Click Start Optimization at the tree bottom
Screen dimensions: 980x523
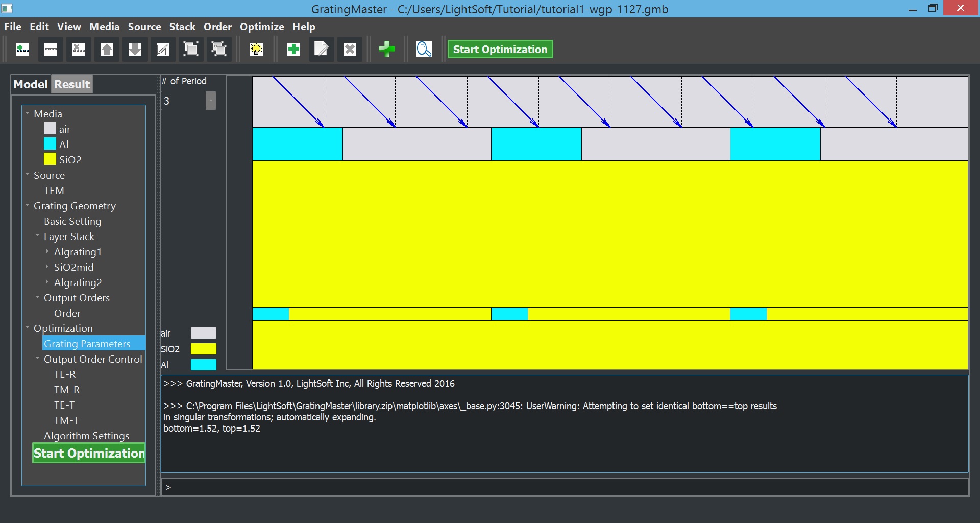click(89, 453)
